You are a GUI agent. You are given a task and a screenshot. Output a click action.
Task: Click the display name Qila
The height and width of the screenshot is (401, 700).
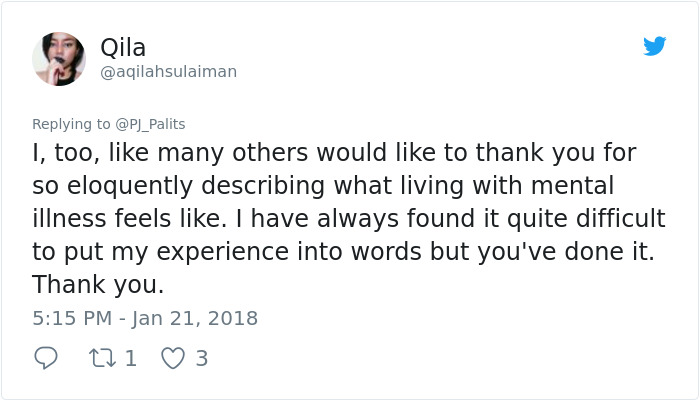(x=123, y=47)
